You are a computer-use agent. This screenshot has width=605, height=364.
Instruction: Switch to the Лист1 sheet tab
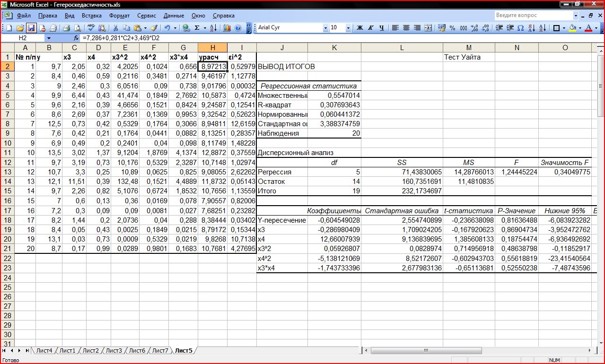tap(67, 350)
